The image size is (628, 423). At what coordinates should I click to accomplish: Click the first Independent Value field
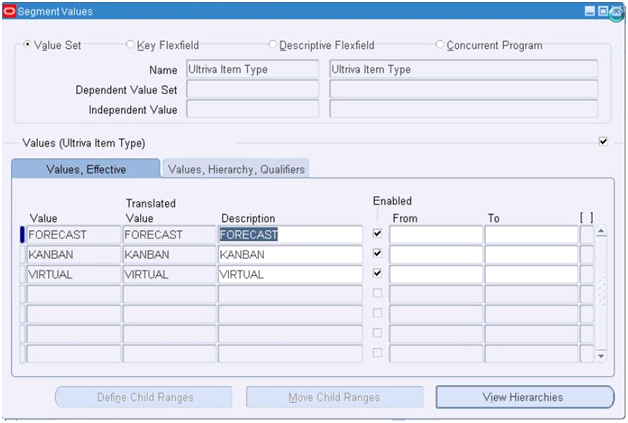253,109
